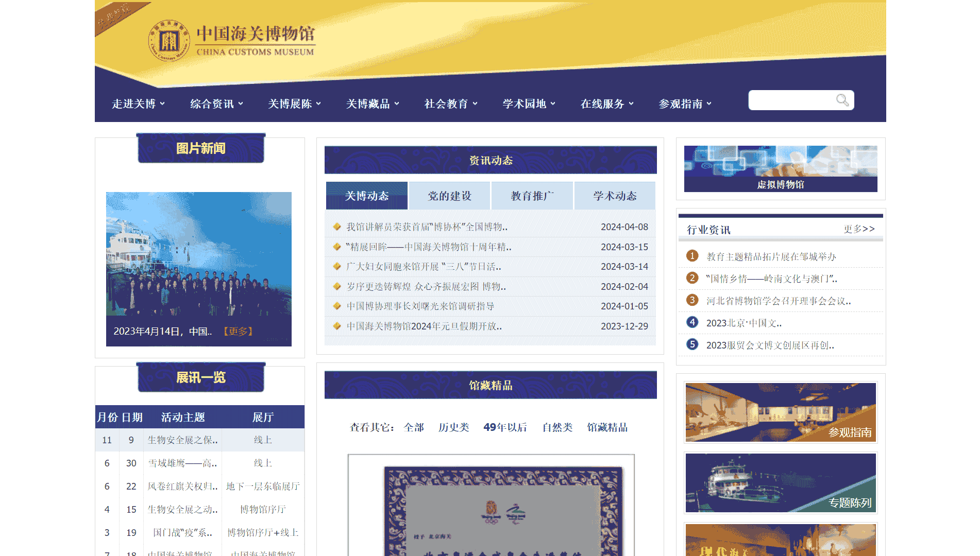Screen dimensions: 980x556
Task: Expand the 关博展陈 dropdown menu
Action: [x=294, y=104]
